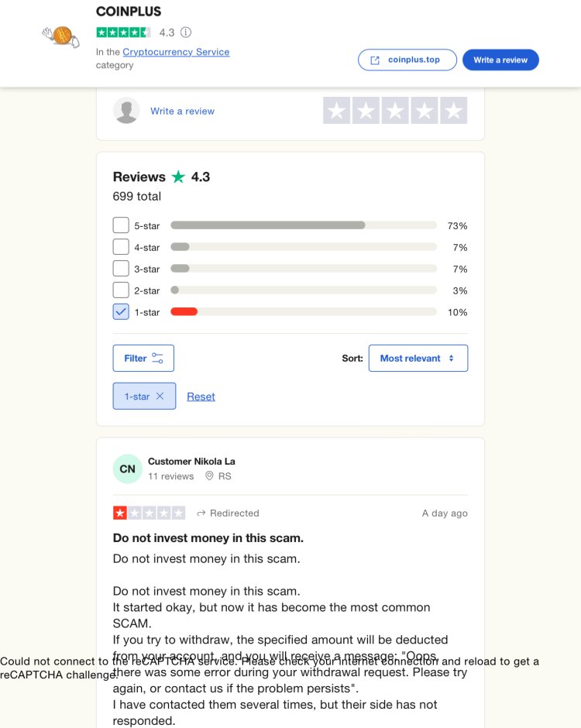Tick the 5-star filter checkbox
Screen dimensions: 581x728
(x=121, y=225)
